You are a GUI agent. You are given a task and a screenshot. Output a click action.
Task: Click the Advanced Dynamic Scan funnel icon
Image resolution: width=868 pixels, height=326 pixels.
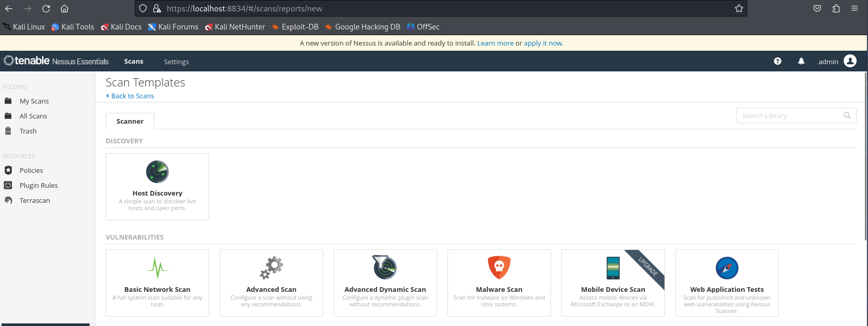(385, 267)
